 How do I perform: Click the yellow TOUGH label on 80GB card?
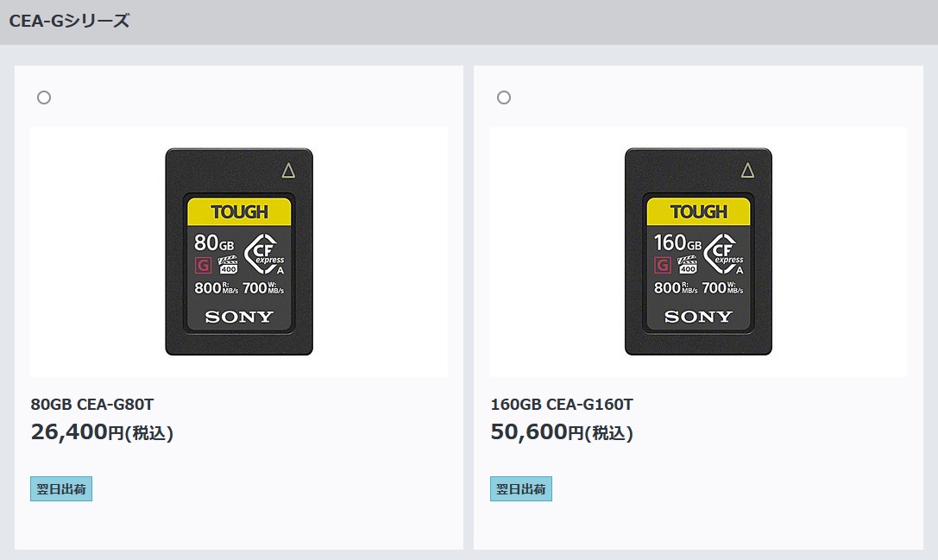click(x=239, y=211)
